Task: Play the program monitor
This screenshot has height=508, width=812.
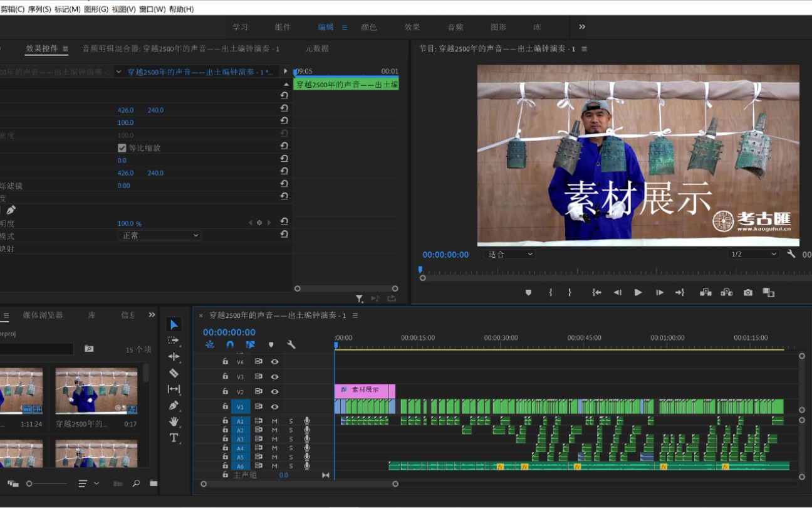Action: tap(638, 292)
